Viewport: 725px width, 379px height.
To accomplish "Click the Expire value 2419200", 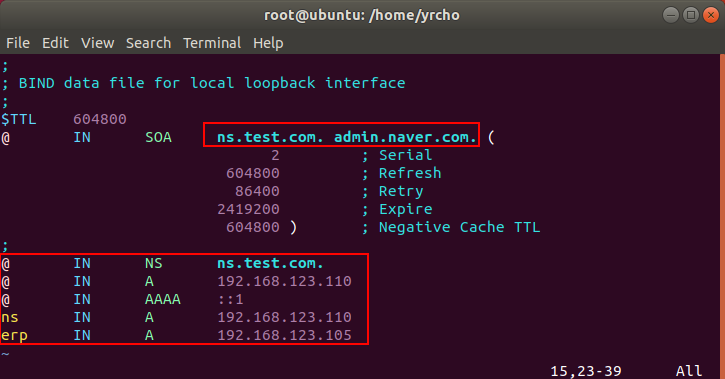I will coord(248,209).
